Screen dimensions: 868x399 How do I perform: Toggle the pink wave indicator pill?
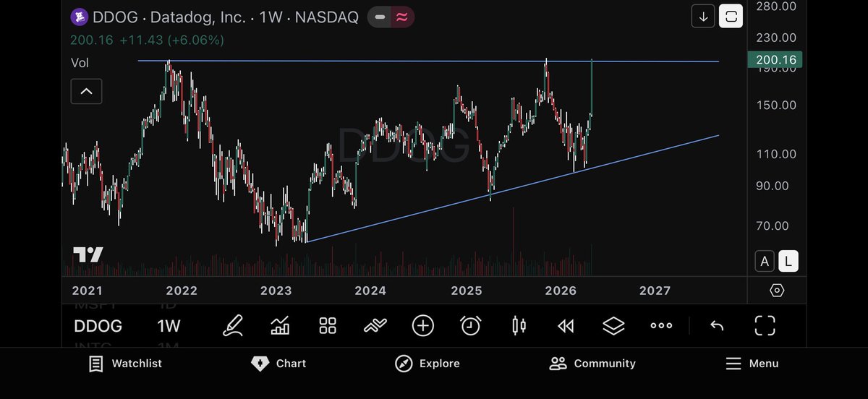coord(402,17)
